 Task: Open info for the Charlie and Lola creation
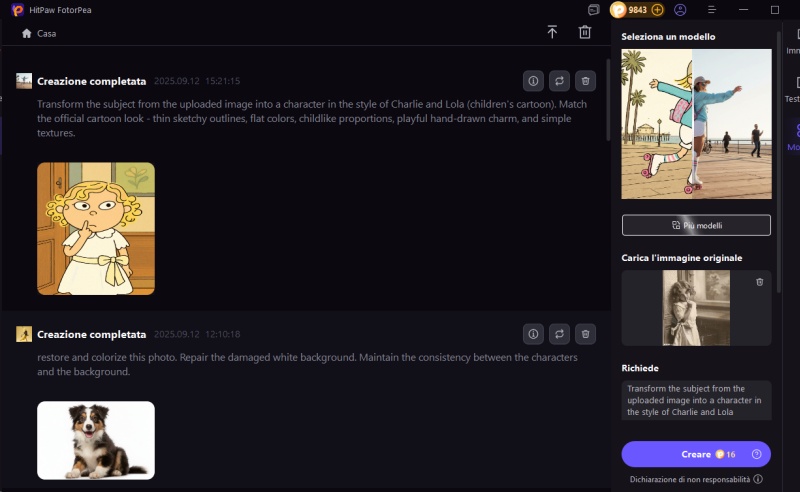click(533, 81)
